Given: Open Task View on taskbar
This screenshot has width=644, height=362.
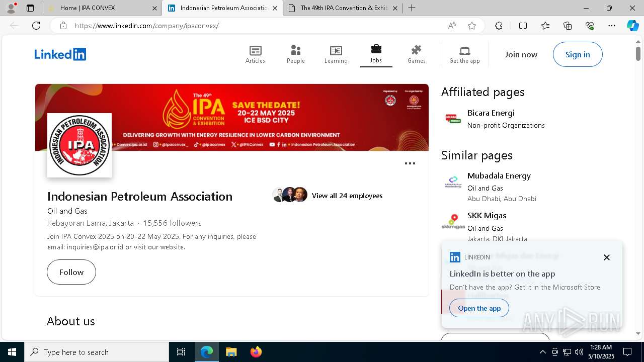Looking at the screenshot, I should click(181, 352).
